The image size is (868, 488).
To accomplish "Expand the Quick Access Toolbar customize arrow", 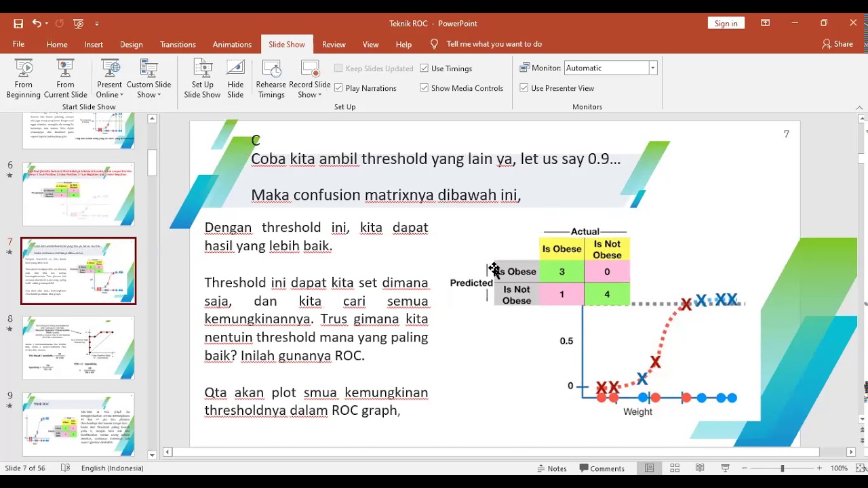I will [96, 23].
